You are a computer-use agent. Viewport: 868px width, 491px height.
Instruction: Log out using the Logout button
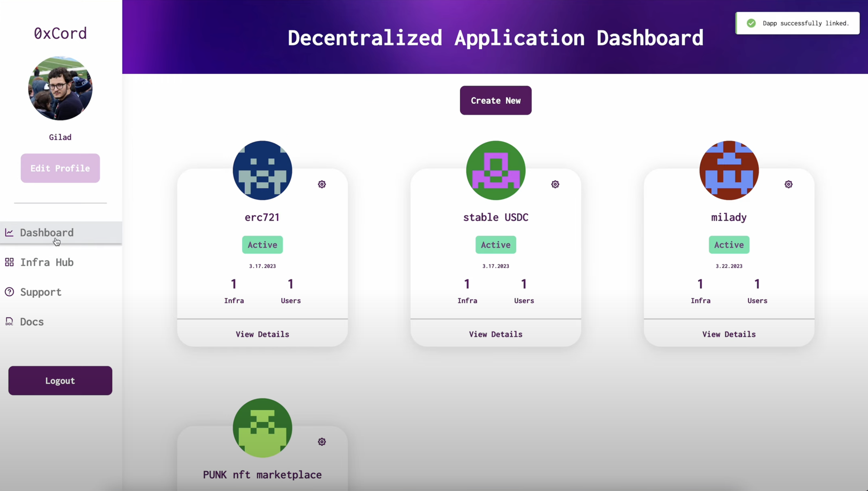tap(60, 380)
